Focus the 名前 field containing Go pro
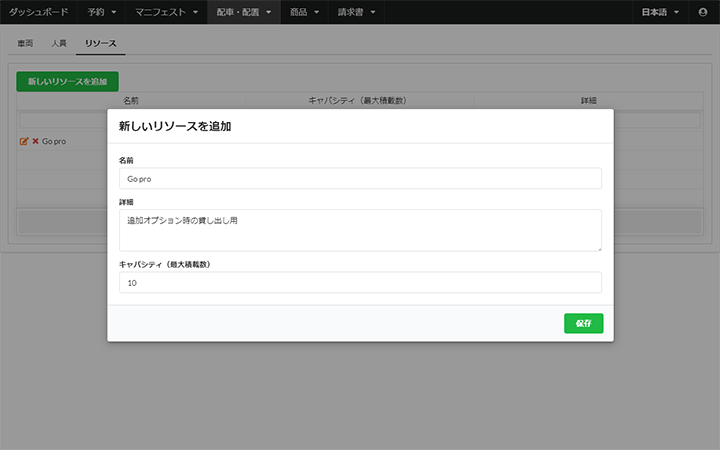The width and height of the screenshot is (720, 450). click(x=360, y=178)
